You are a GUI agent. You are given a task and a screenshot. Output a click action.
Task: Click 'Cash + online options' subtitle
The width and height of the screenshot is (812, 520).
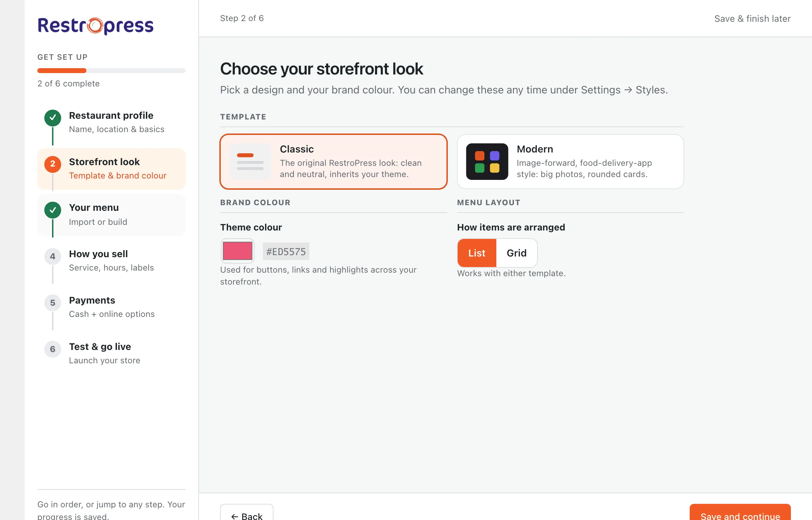[112, 314]
